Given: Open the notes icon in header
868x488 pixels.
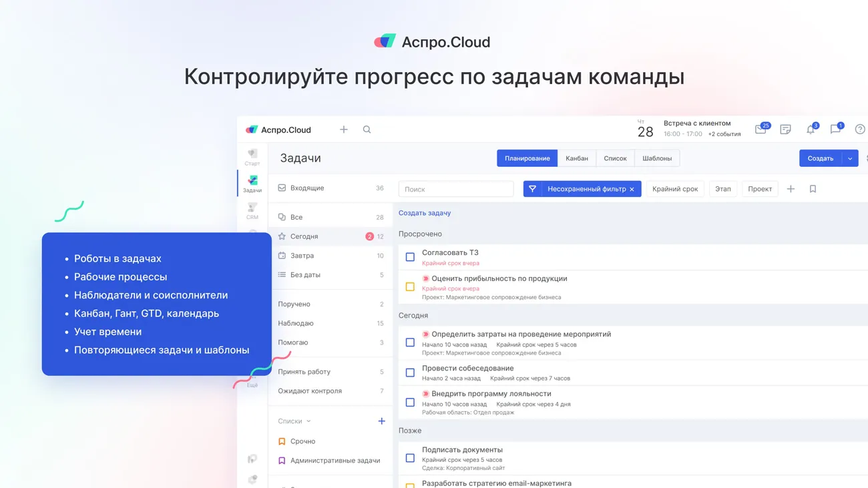Looking at the screenshot, I should [x=785, y=130].
